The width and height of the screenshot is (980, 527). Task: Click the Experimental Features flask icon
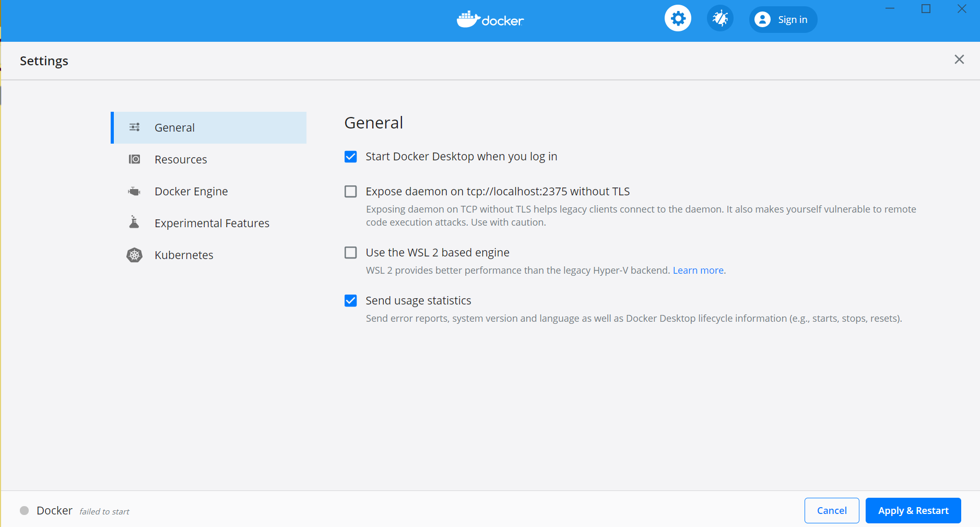[134, 222]
